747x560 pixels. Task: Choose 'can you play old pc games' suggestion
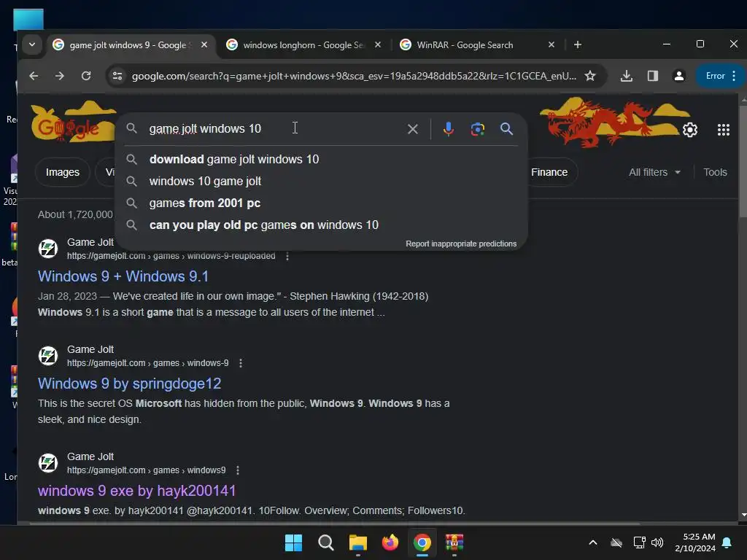click(322, 225)
